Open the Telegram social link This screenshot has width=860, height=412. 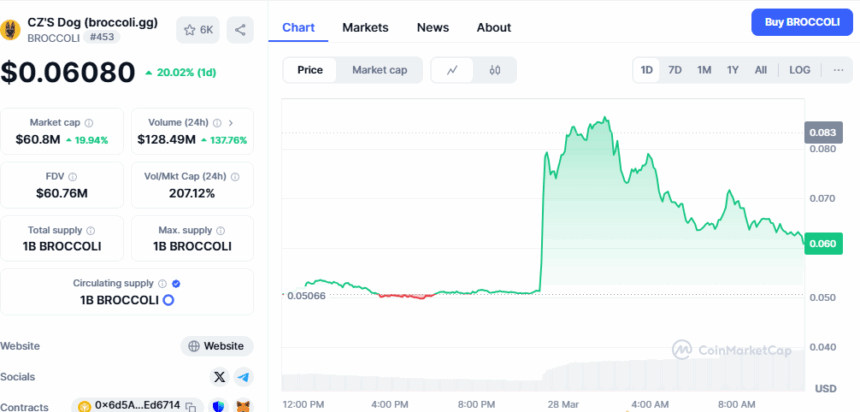(x=244, y=377)
